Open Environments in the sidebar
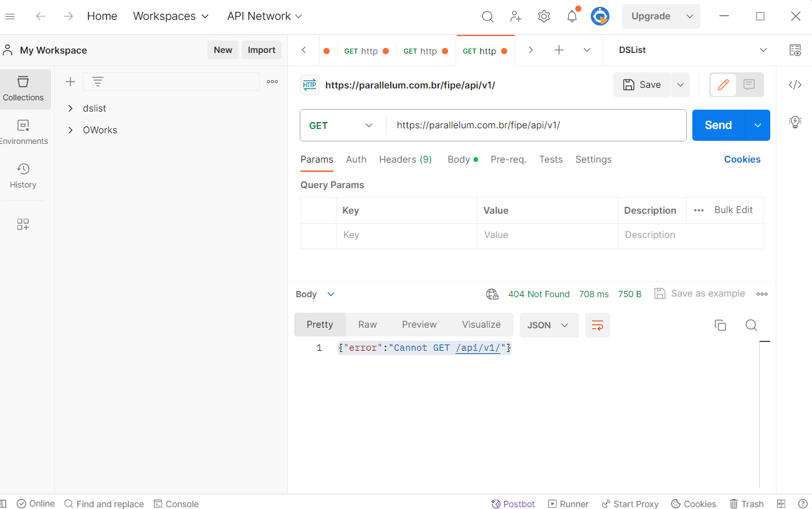 pyautogui.click(x=23, y=132)
